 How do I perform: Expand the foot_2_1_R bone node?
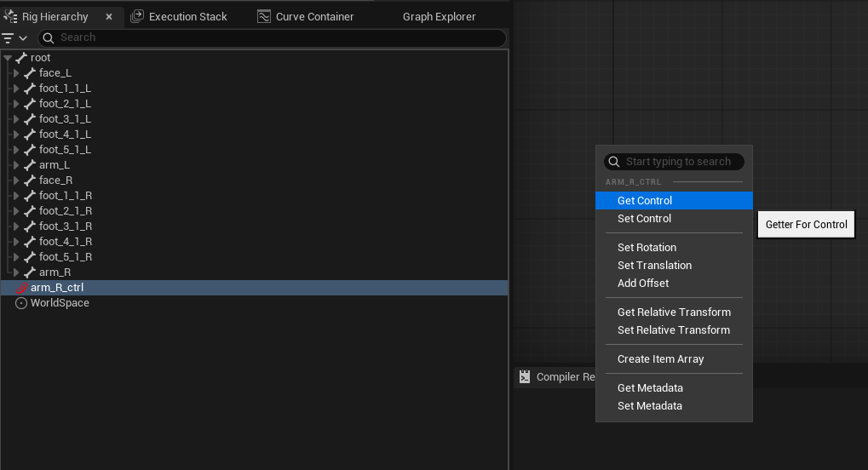click(16, 211)
